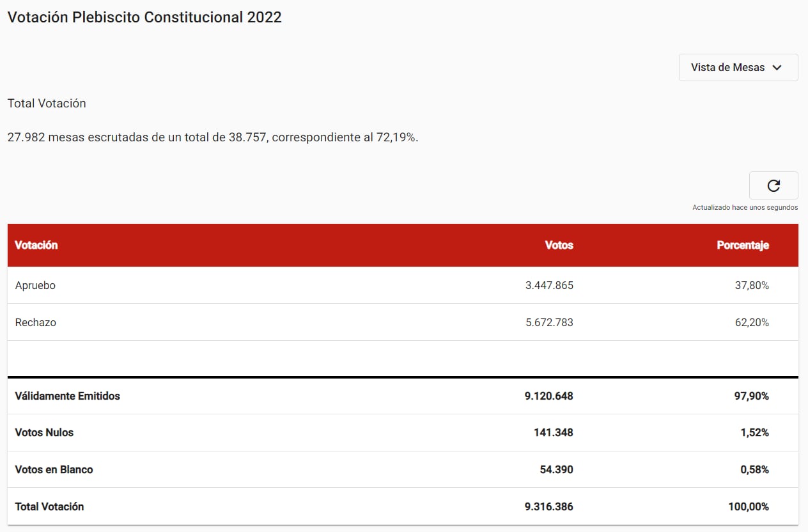This screenshot has height=532, width=808.
Task: Click the Válidamente Emitidos row
Action: 403,396
